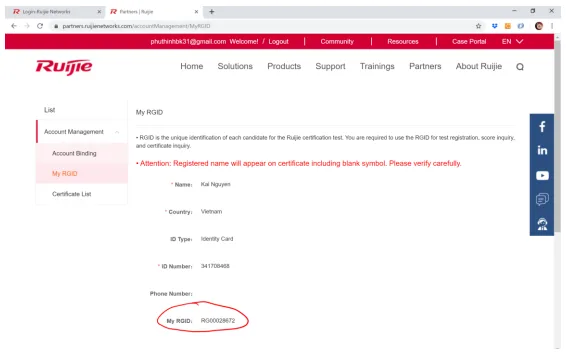Open the Home menu
Image resolution: width=566 pixels, height=362 pixels.
(191, 66)
